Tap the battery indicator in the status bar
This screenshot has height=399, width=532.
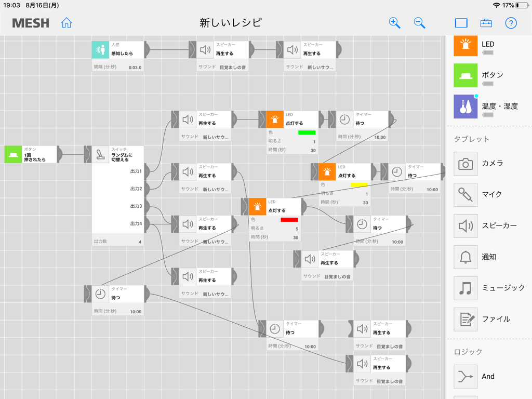(523, 5)
